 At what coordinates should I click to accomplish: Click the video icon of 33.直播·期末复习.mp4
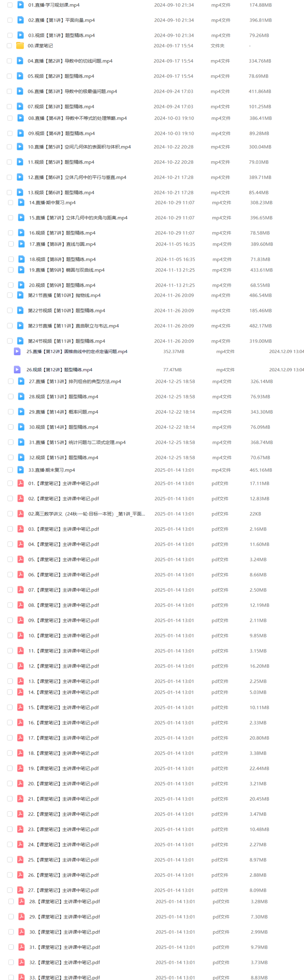click(x=20, y=470)
